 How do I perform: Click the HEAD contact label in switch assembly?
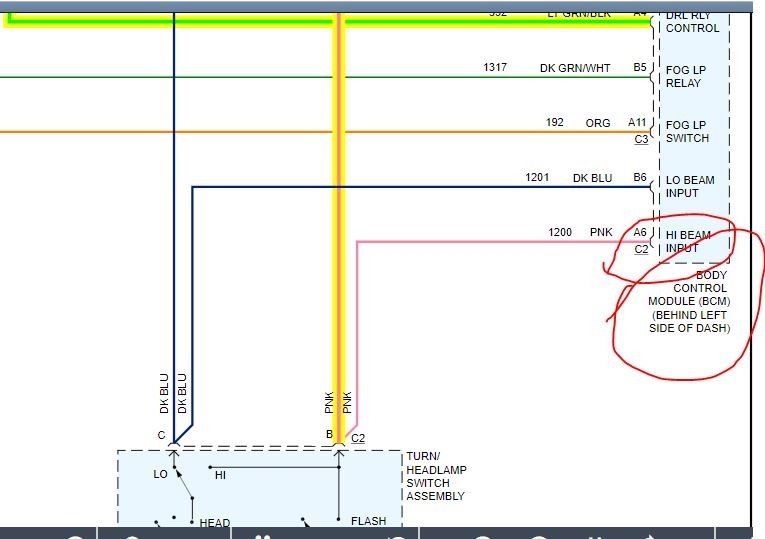(215, 522)
